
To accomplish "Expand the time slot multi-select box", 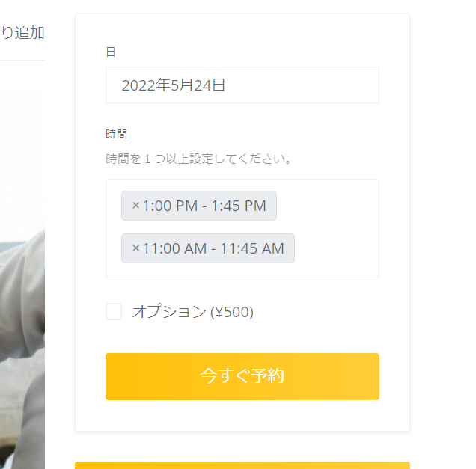I will pos(242,228).
